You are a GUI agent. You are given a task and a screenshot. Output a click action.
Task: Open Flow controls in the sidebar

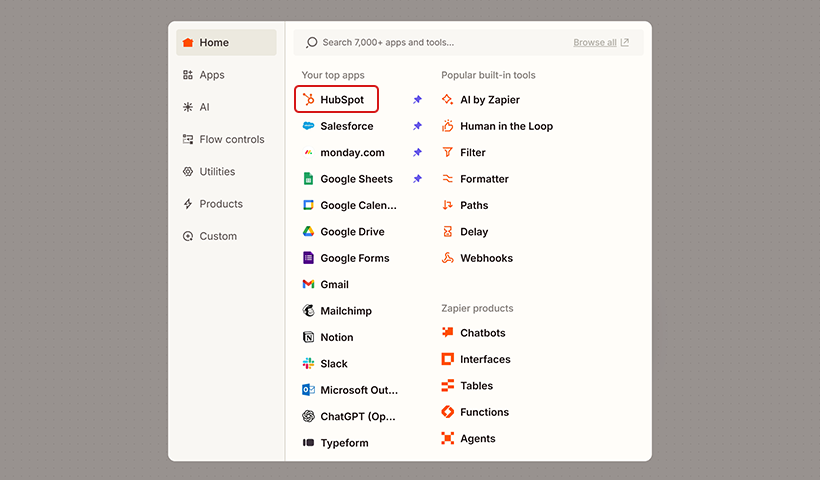click(x=231, y=139)
